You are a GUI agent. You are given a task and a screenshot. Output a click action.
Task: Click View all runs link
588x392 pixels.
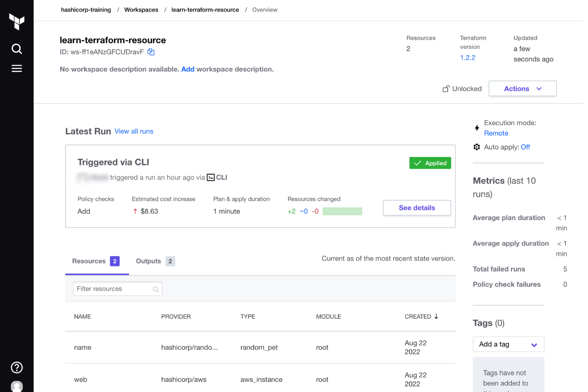point(133,131)
